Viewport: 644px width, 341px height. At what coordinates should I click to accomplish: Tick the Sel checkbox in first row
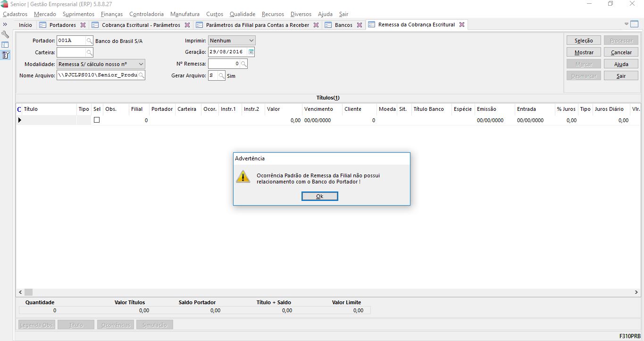pyautogui.click(x=97, y=120)
